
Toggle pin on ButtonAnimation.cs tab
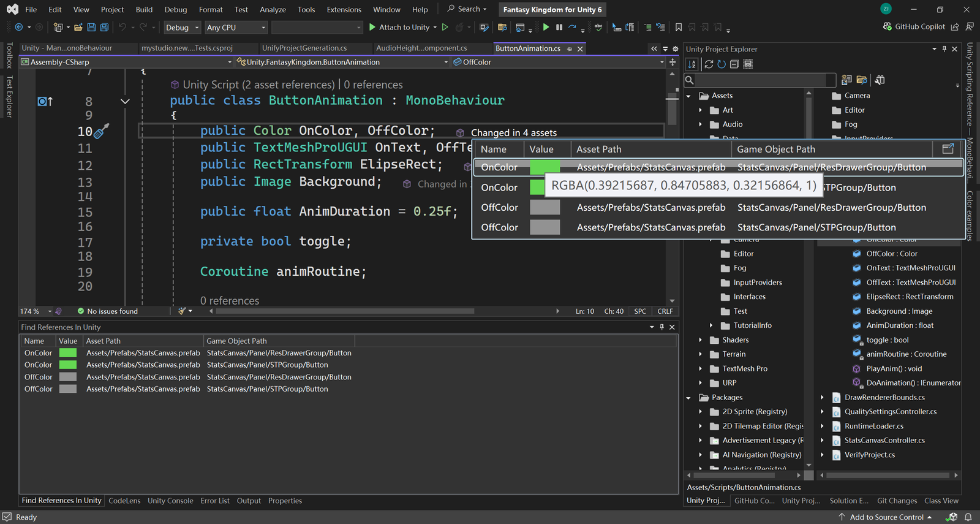click(x=570, y=48)
